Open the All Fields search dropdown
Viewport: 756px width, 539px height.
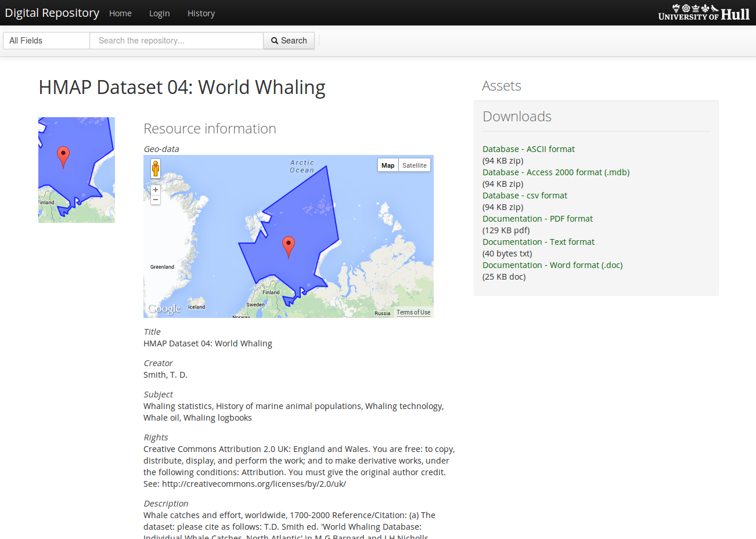coord(46,40)
